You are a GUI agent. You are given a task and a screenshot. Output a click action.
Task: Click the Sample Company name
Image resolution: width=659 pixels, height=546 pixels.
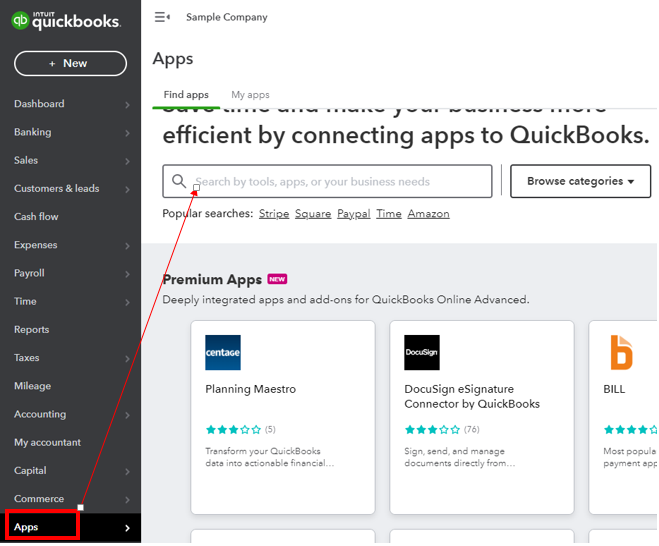(x=227, y=17)
